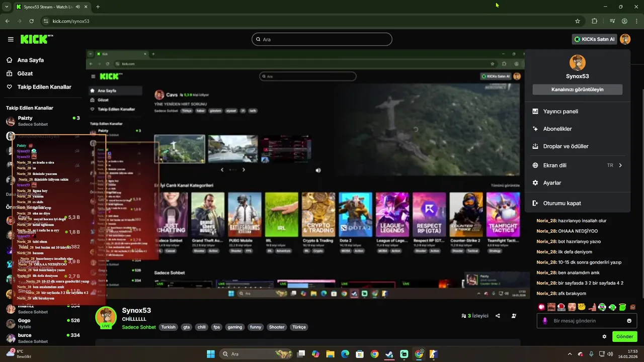The width and height of the screenshot is (644, 362).
Task: Bookmark this page with star icon
Action: [x=578, y=21]
